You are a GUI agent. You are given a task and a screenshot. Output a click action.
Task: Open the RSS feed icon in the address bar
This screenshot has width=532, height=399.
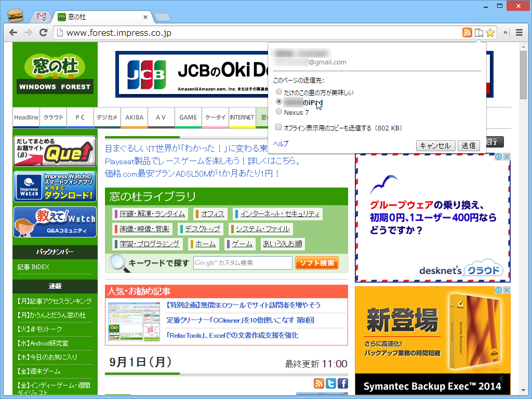point(467,32)
